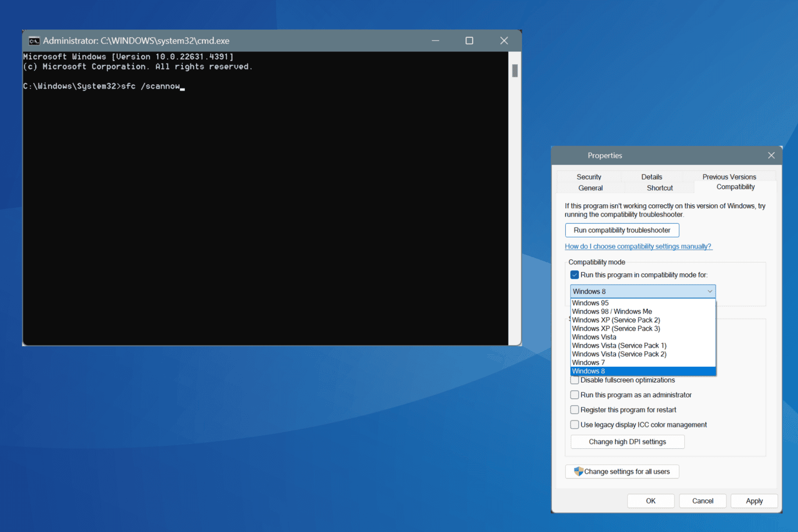Enable Use legacy display ICC color management
This screenshot has height=532, width=798.
coord(575,424)
